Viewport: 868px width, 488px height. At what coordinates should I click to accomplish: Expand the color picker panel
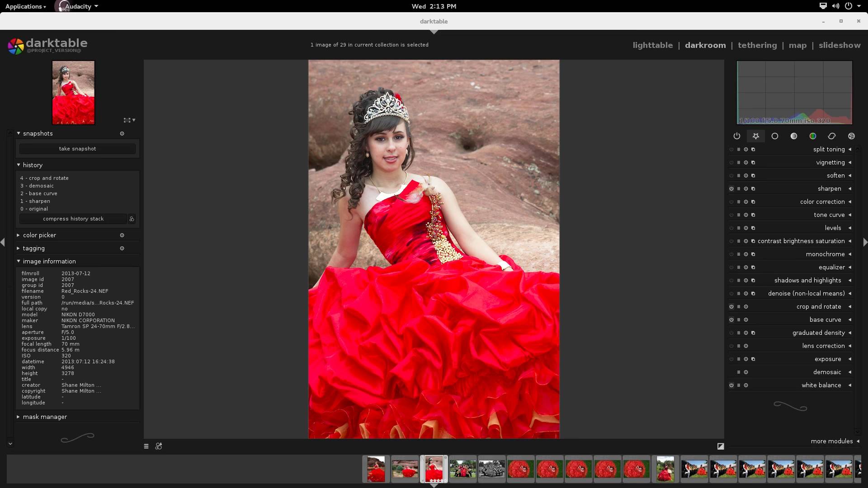click(x=39, y=235)
